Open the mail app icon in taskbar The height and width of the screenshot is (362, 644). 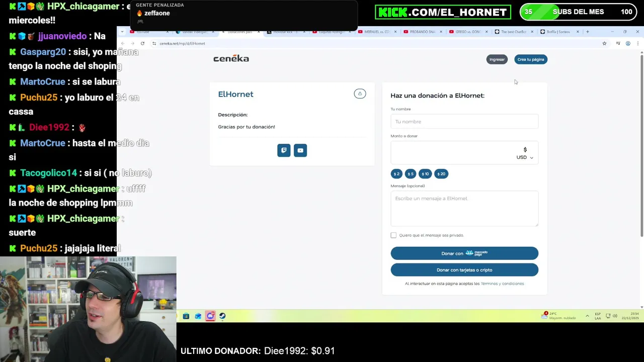tap(198, 316)
